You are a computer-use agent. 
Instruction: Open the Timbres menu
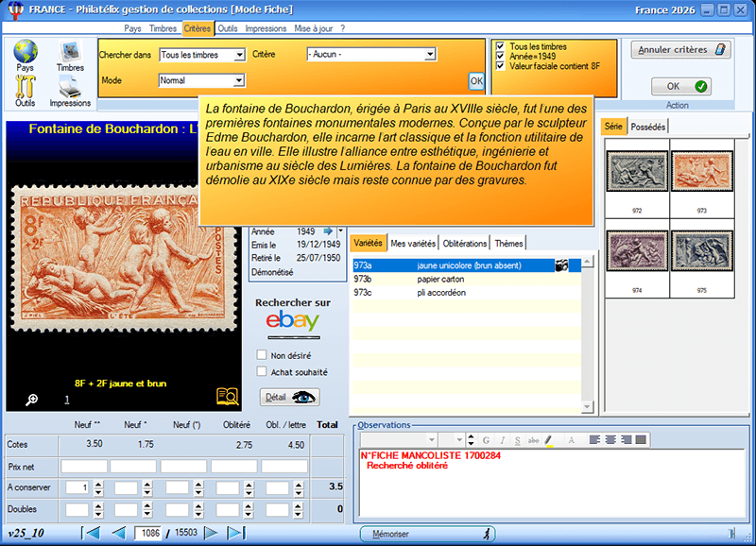pos(163,28)
